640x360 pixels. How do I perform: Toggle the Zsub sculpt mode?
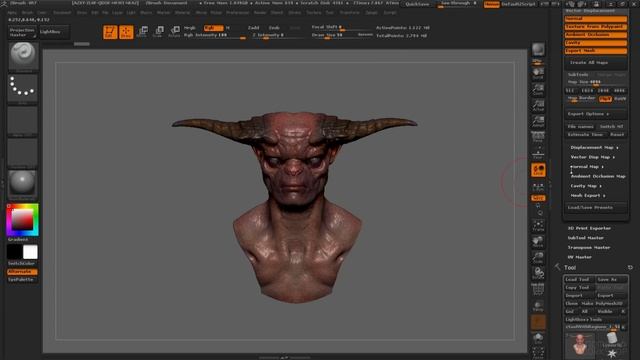tap(274, 28)
